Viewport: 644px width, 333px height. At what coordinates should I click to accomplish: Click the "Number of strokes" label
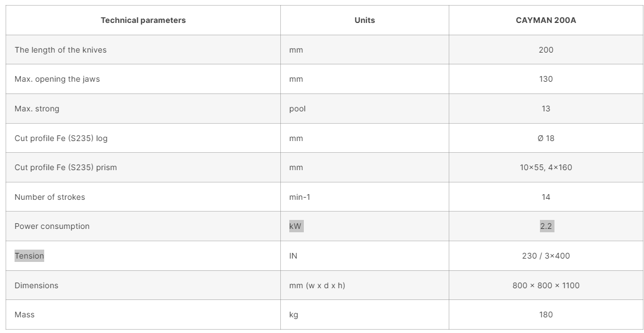pos(50,197)
